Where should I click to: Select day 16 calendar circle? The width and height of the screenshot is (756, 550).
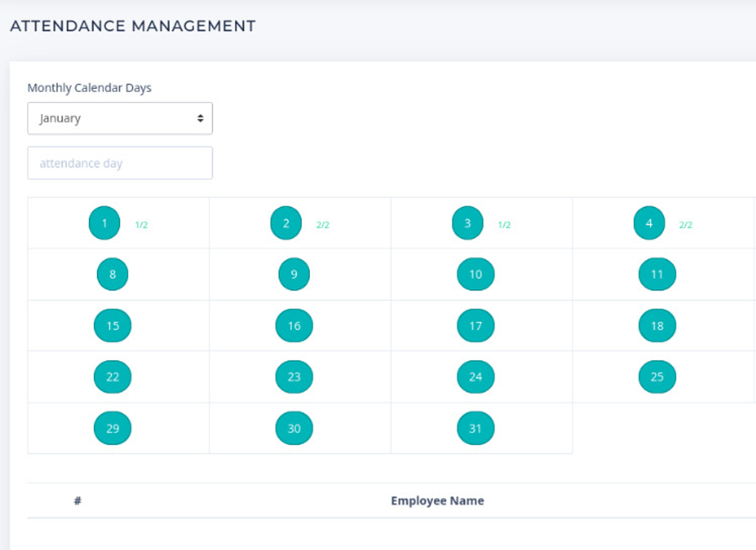[x=294, y=326]
